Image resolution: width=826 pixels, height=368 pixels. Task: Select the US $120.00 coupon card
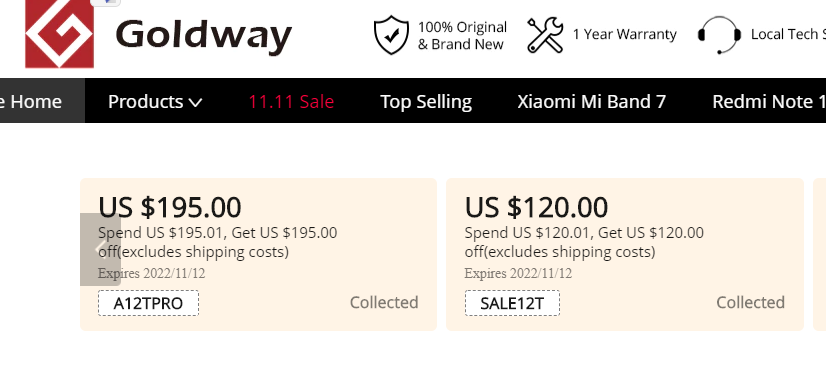[x=625, y=254]
